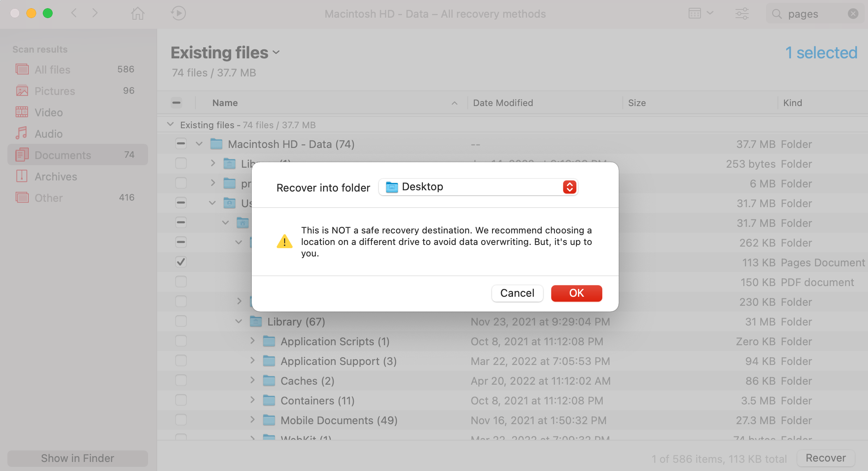Select the Documents menu tab item

[63, 155]
